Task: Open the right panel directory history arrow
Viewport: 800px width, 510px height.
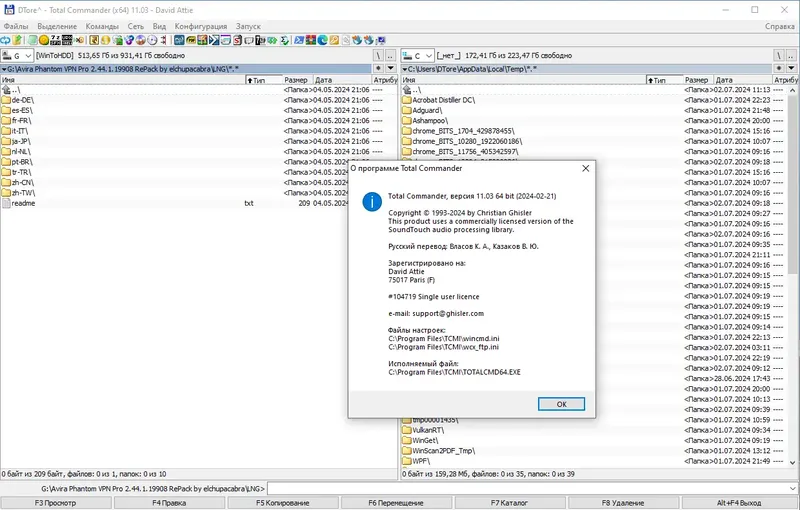Action: coord(791,68)
